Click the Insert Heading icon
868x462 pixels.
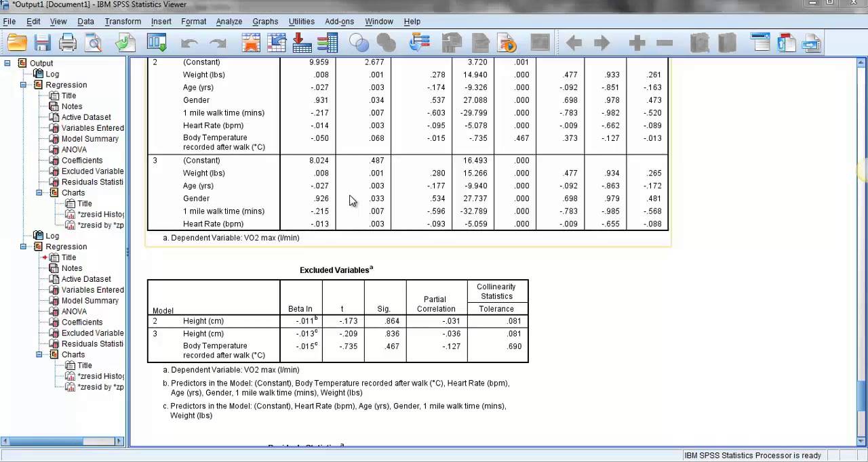(x=761, y=43)
